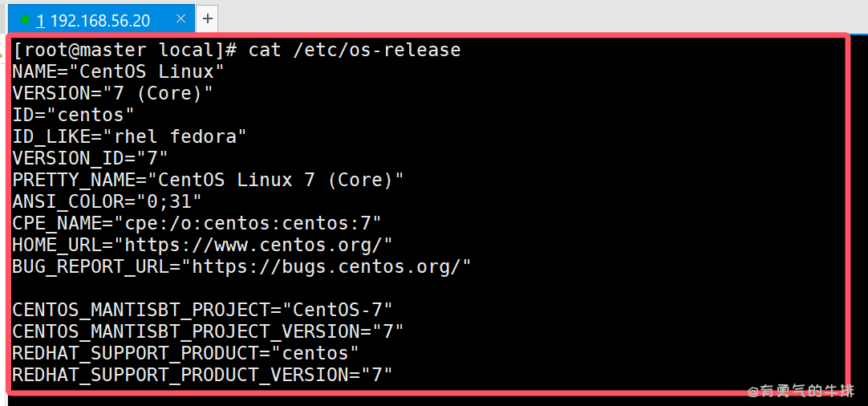Select the NAME="CentOS Linux" line
The image size is (868, 406).
[118, 71]
